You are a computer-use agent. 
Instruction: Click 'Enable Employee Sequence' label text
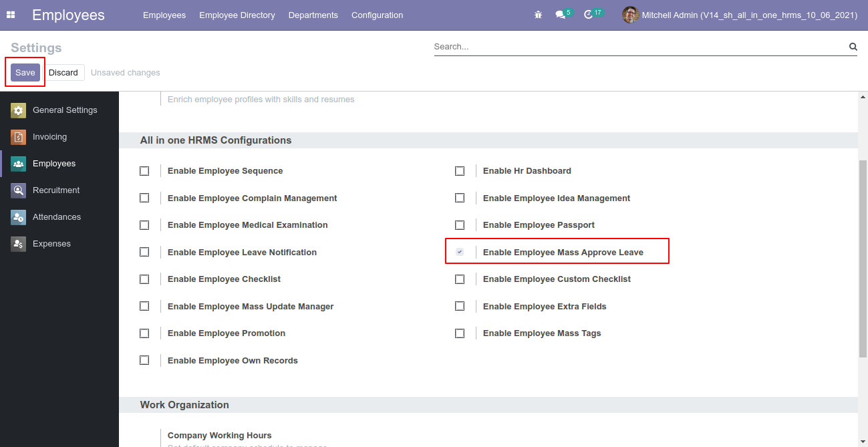point(225,171)
